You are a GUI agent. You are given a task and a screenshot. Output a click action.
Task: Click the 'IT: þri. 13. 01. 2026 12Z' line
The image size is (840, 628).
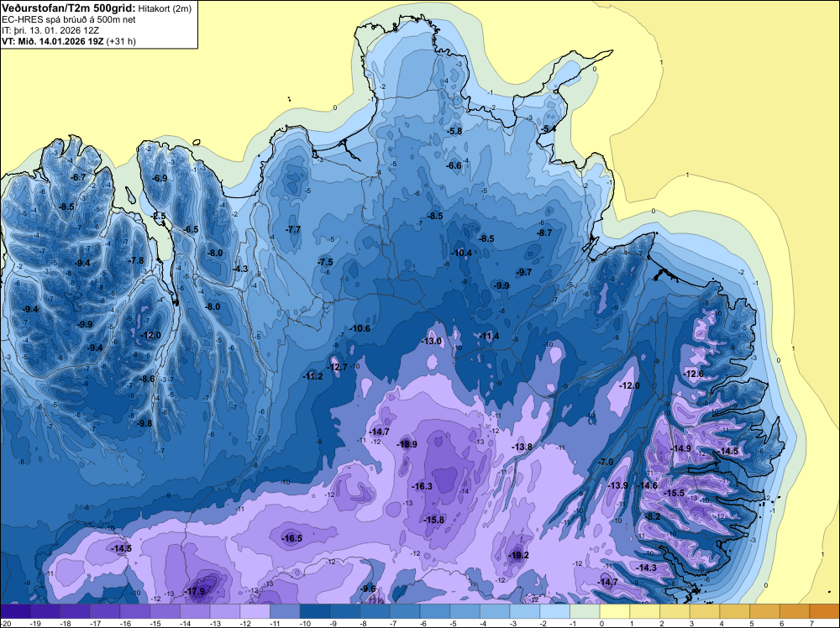pos(50,30)
